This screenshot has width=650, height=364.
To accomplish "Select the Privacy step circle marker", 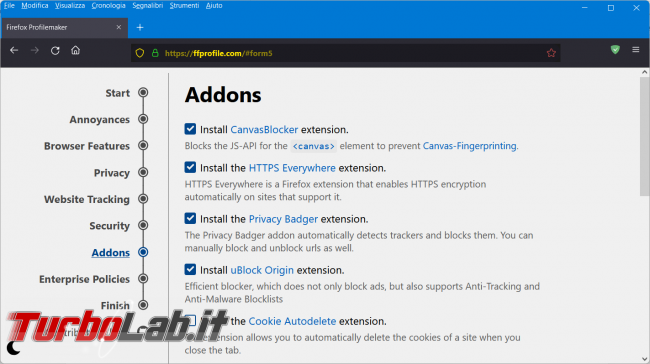I will (143, 172).
